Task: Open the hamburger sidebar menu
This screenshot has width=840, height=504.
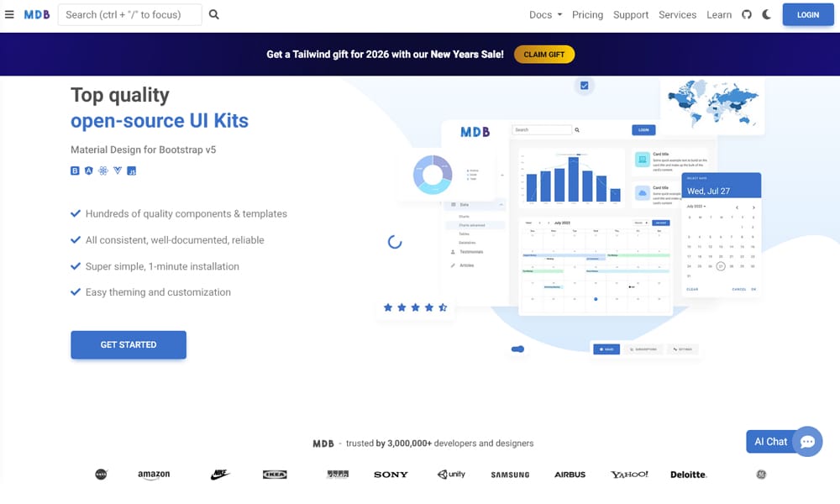Action: coord(9,14)
